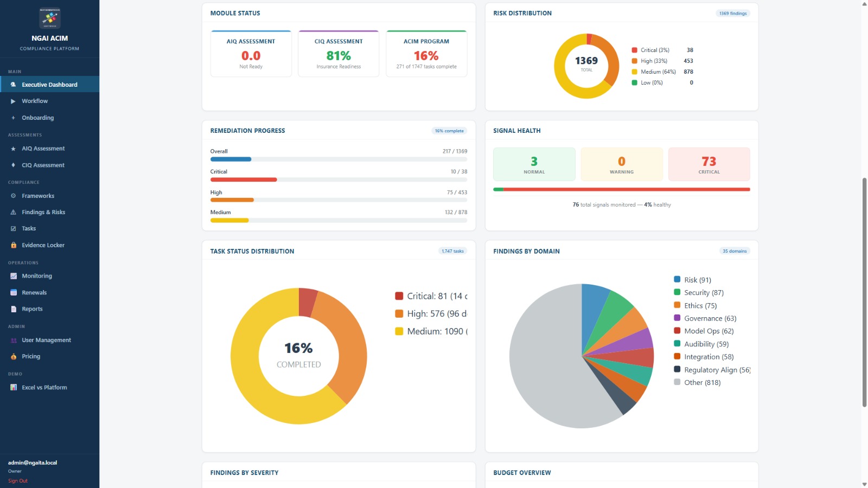Image resolution: width=868 pixels, height=488 pixels.
Task: Click the NGAI ACIM logo icon
Action: 49,18
